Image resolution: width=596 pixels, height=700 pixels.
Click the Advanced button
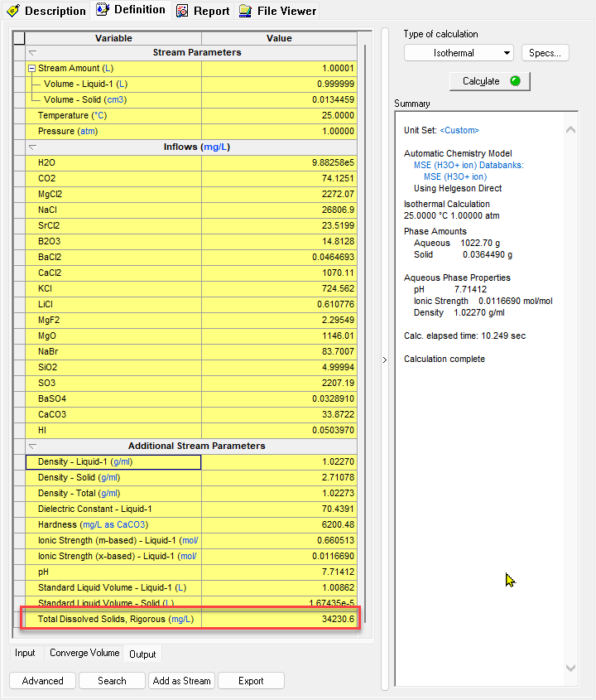point(43,681)
